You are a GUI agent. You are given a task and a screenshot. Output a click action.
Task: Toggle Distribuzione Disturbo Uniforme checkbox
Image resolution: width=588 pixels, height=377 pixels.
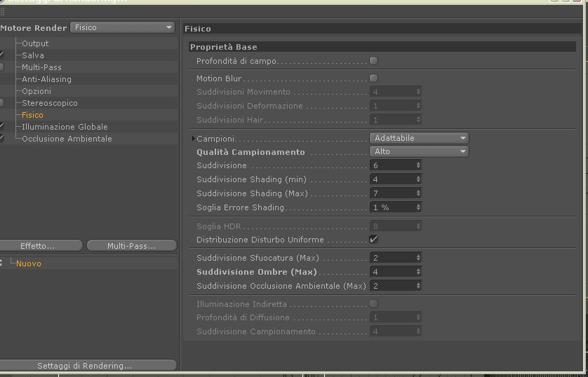point(373,239)
